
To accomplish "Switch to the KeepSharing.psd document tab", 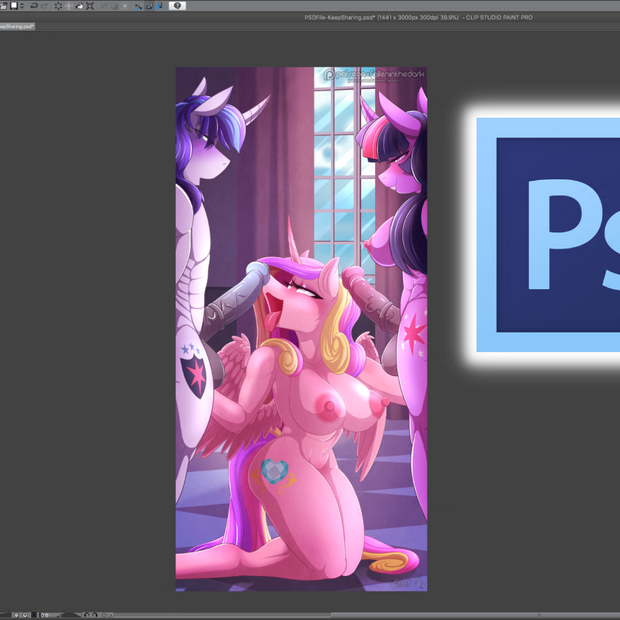I will [x=16, y=26].
